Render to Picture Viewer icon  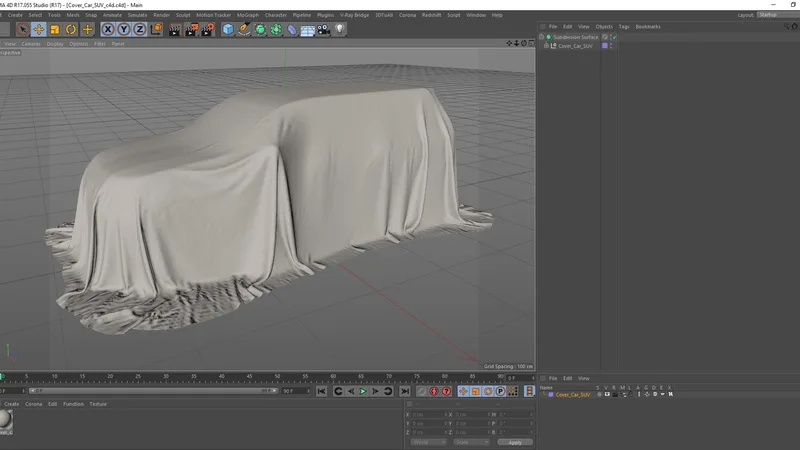pos(191,30)
